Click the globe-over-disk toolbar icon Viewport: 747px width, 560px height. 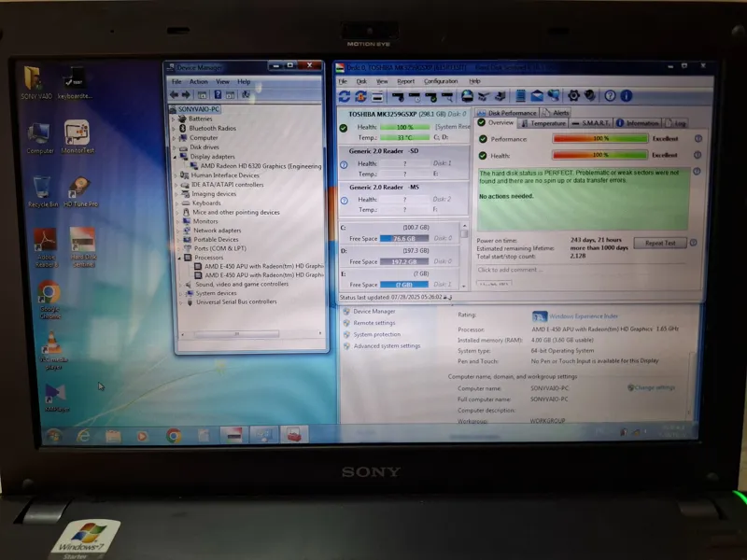tap(468, 96)
